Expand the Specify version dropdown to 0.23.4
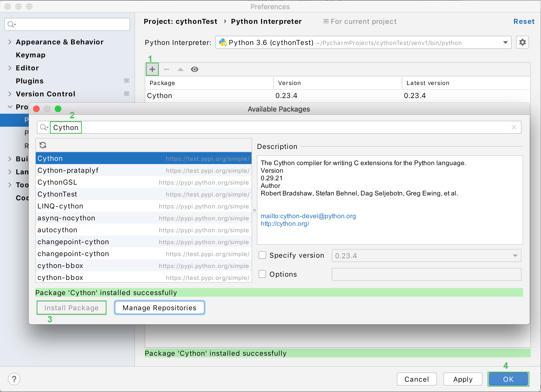 516,256
